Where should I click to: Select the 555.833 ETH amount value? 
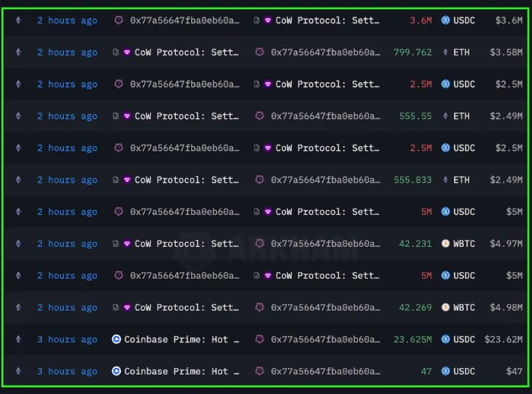point(412,180)
